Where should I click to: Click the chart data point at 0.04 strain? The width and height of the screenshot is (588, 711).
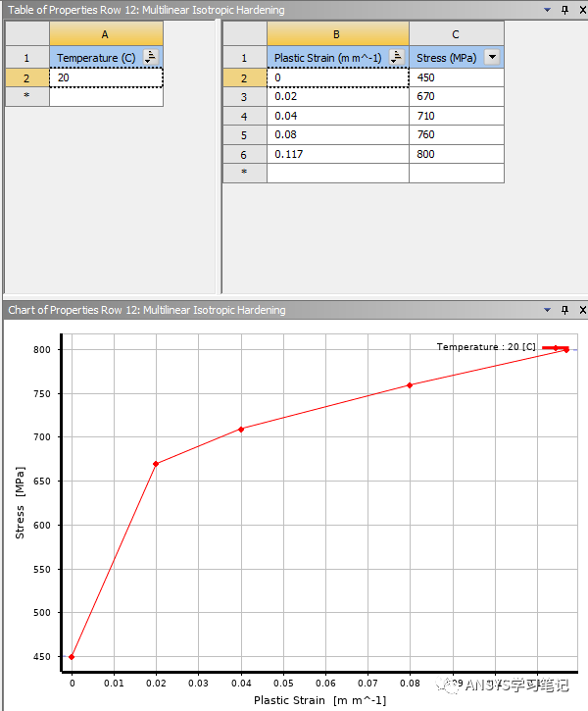pyautogui.click(x=241, y=429)
